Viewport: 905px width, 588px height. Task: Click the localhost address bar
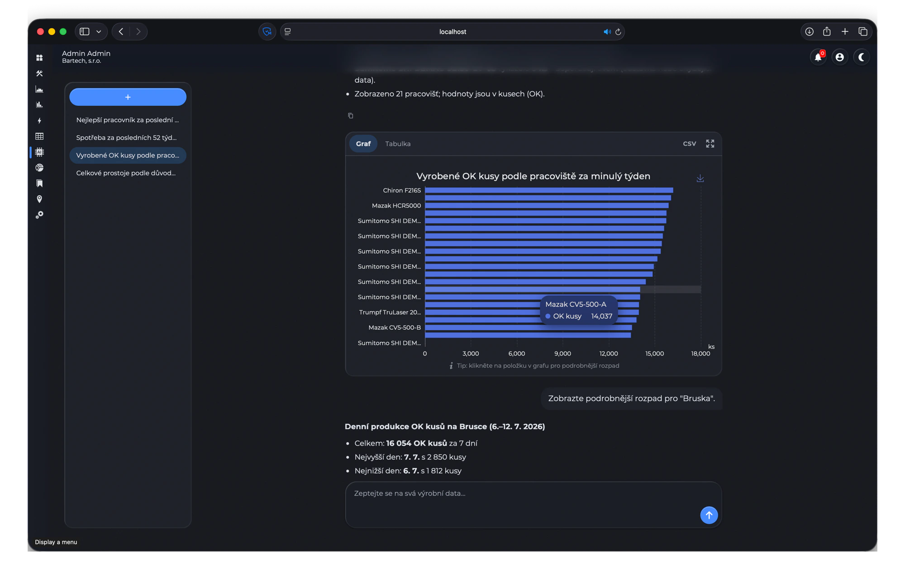pyautogui.click(x=452, y=32)
